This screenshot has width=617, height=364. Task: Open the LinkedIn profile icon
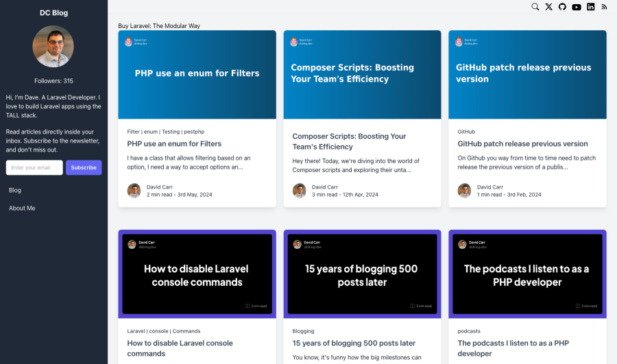coord(591,7)
